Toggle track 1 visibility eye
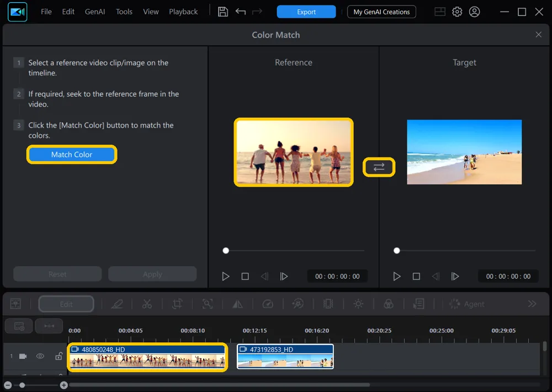 coord(40,356)
